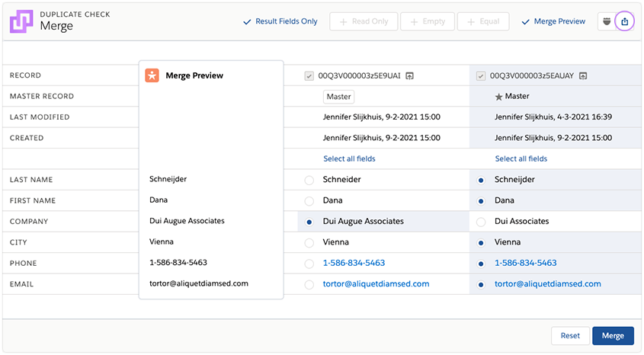Click the blue Merge button
The width and height of the screenshot is (644, 355).
[613, 336]
